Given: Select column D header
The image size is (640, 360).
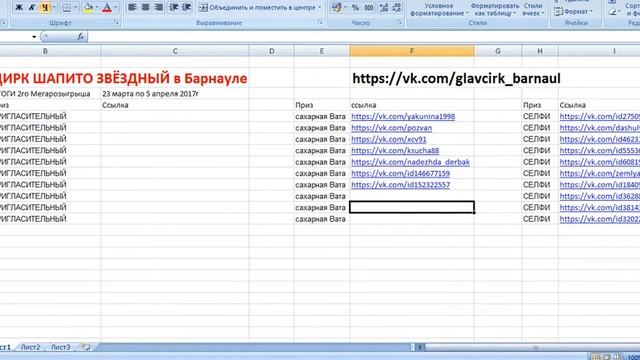Looking at the screenshot, I should [271, 51].
